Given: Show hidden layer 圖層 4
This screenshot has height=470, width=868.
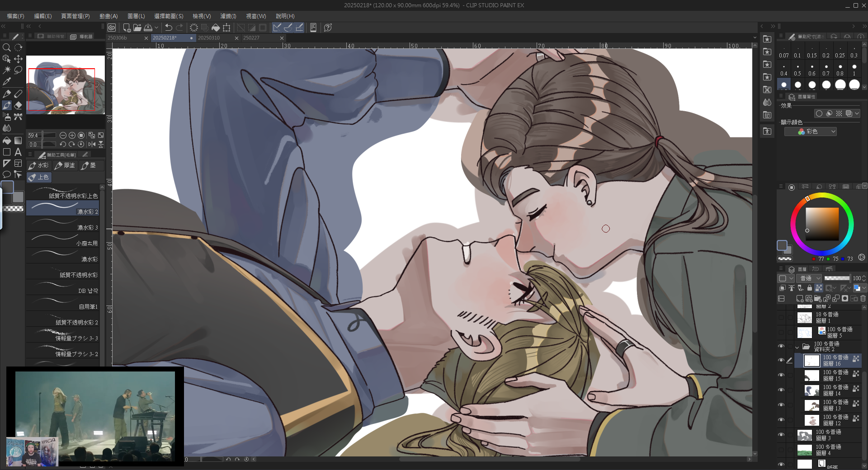Looking at the screenshot, I should pyautogui.click(x=781, y=450).
